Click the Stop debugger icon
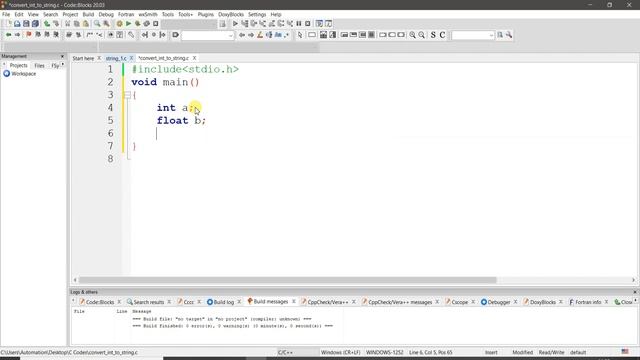Viewport: 640px width, 360px height. [x=308, y=24]
